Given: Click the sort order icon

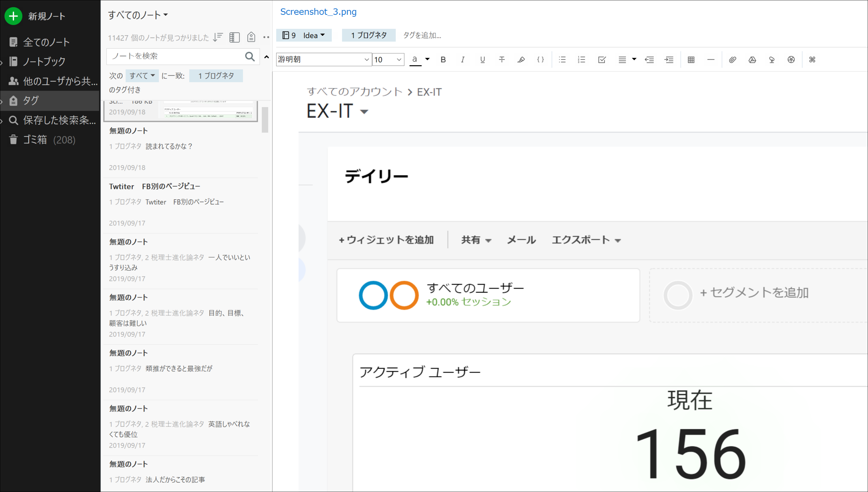Looking at the screenshot, I should [x=218, y=37].
